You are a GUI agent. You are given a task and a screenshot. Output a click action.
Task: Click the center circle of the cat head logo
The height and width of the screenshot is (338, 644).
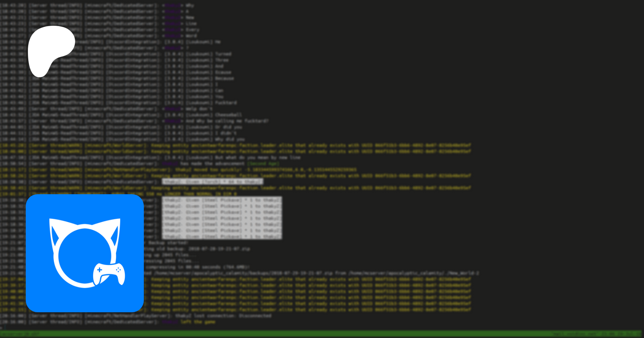pos(85,256)
